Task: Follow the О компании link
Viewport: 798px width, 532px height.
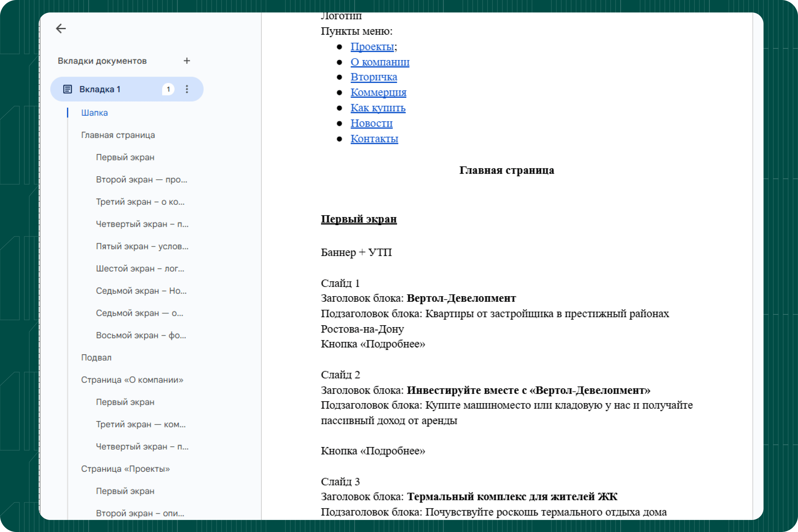Action: pyautogui.click(x=380, y=62)
